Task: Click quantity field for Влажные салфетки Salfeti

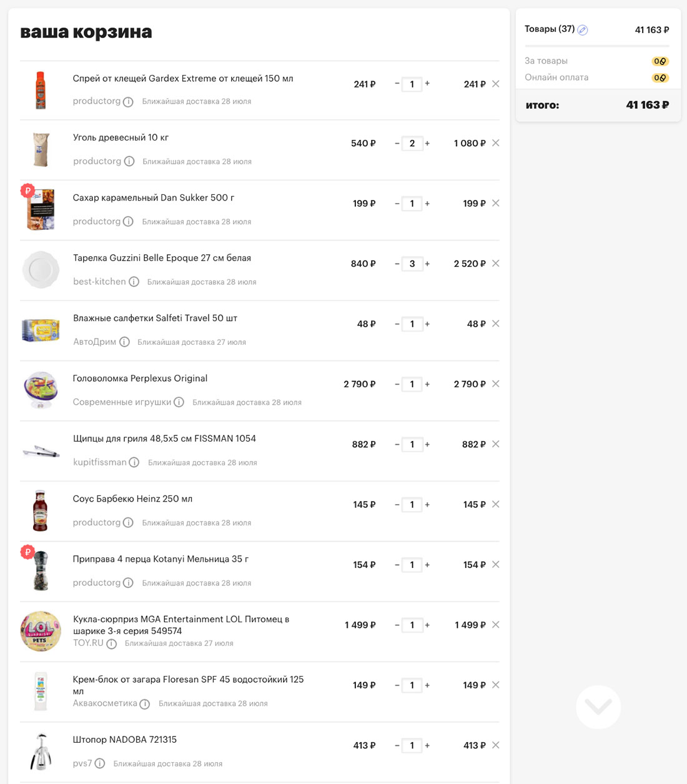Action: coord(412,324)
